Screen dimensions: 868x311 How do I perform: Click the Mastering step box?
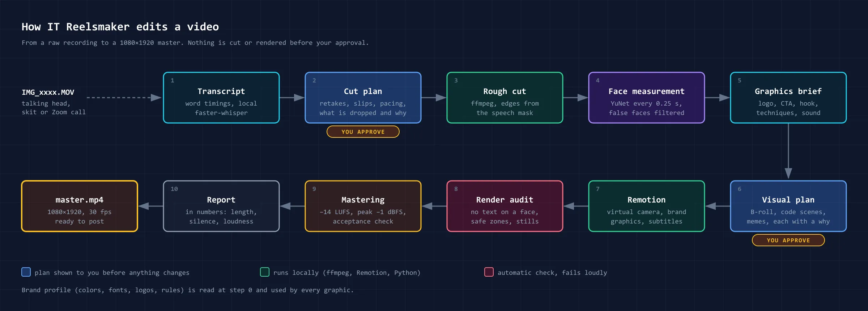coord(363,206)
